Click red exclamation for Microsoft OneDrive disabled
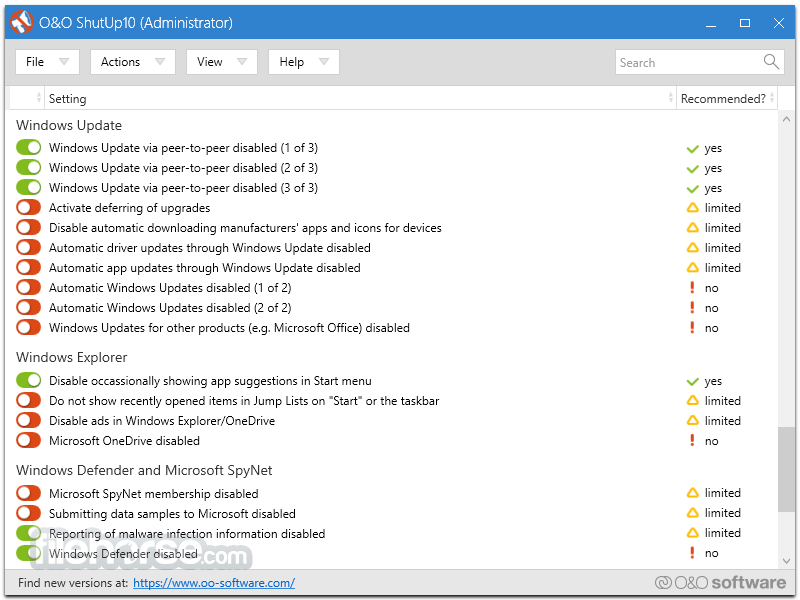This screenshot has width=800, height=600. (x=692, y=440)
